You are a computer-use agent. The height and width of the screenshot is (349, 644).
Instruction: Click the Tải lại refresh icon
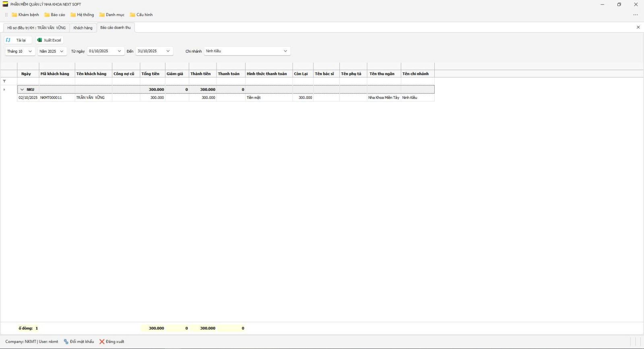(8, 40)
